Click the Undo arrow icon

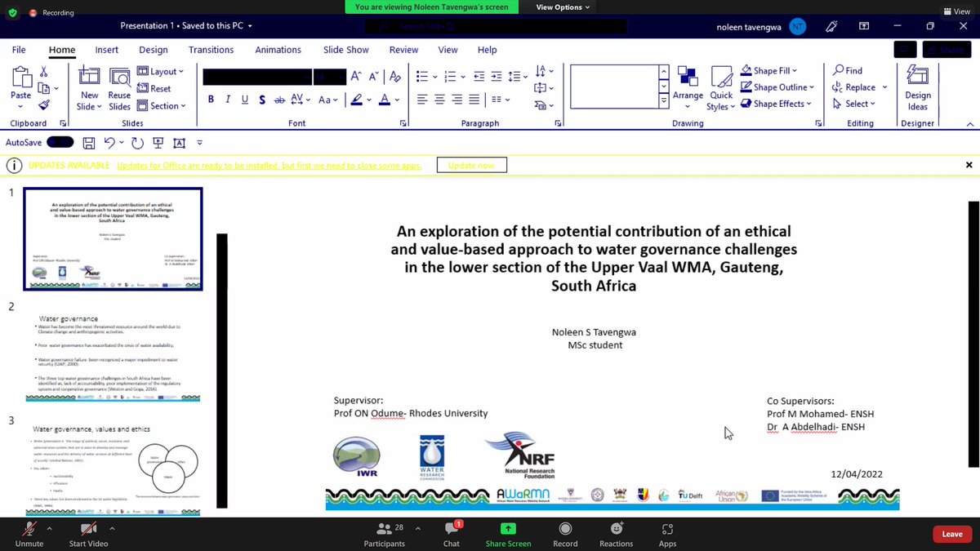109,143
